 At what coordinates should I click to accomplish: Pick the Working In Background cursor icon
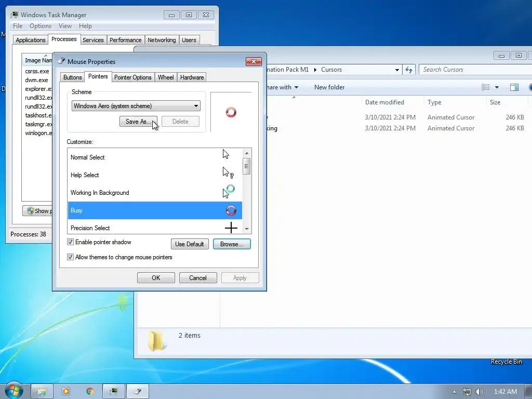(x=229, y=191)
